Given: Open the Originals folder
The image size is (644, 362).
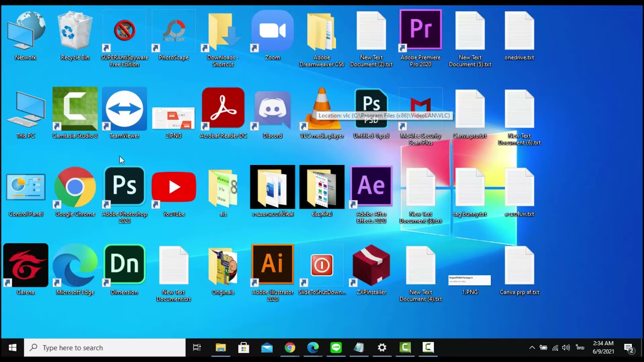Looking at the screenshot, I should tap(223, 270).
